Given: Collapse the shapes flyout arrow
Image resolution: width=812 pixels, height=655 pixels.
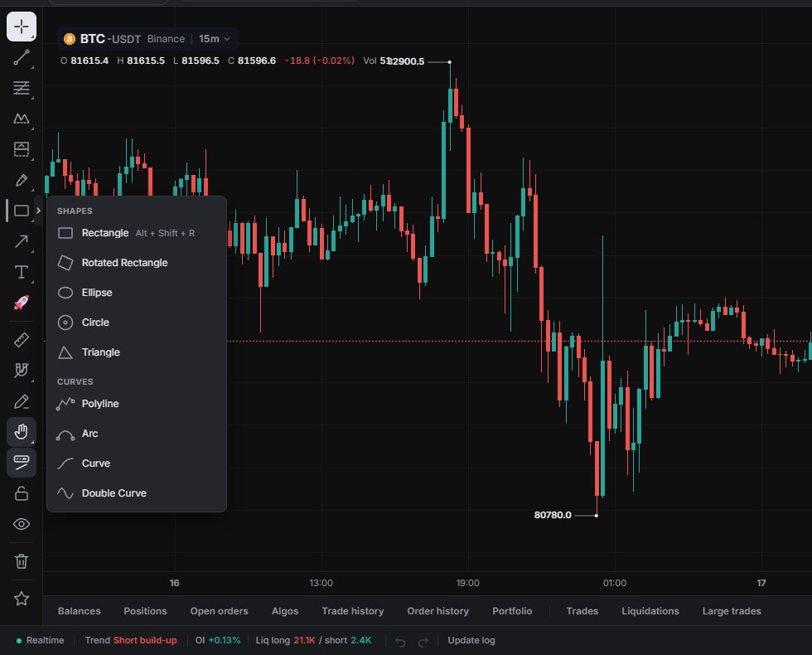Looking at the screenshot, I should (38, 211).
